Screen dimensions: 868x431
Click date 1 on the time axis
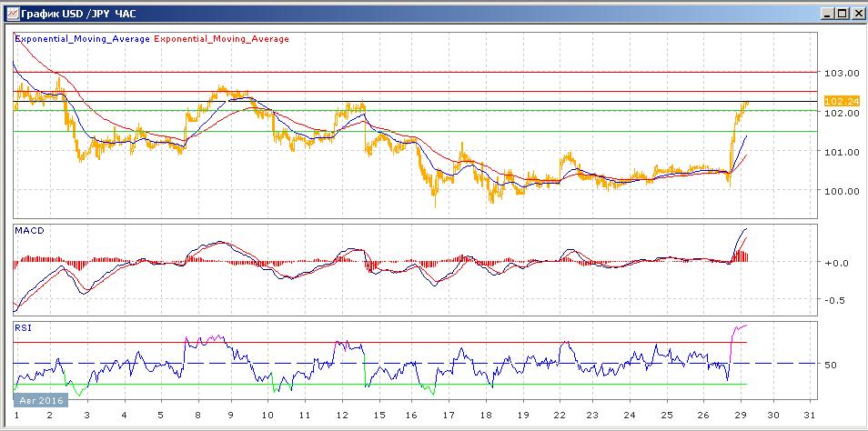point(16,416)
